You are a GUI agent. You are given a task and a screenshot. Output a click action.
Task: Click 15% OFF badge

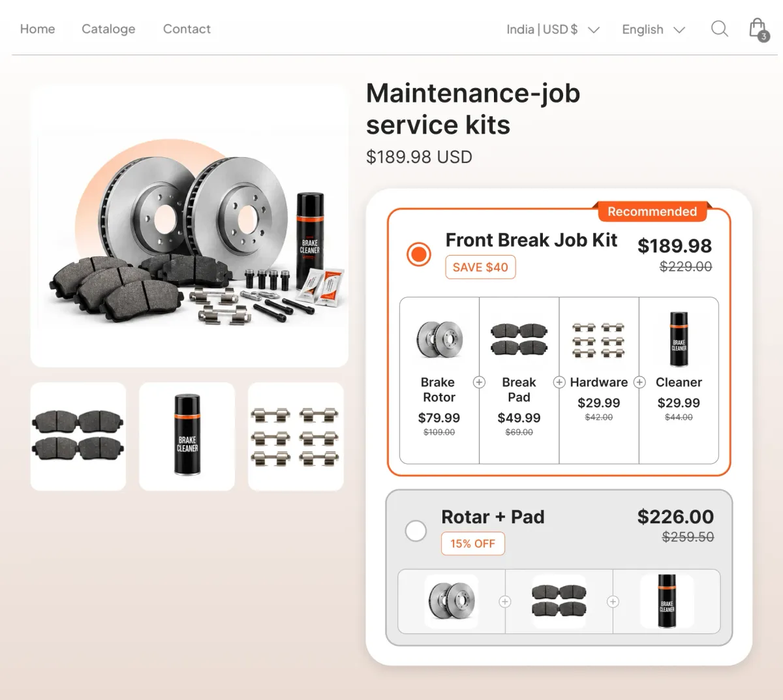(472, 543)
